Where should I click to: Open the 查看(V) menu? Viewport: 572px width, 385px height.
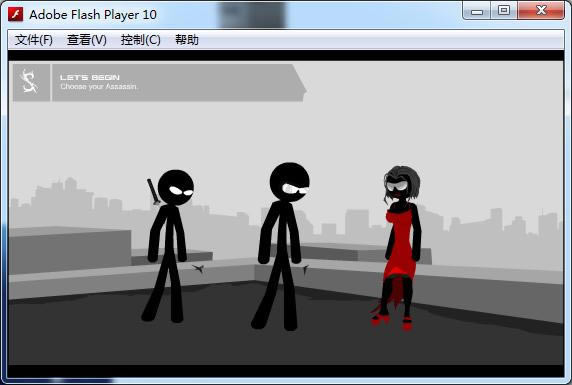point(87,40)
